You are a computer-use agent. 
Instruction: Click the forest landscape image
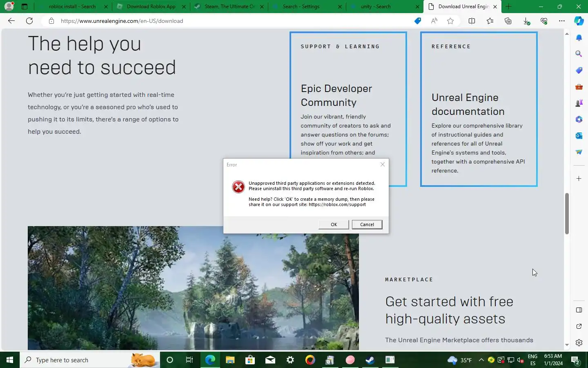pyautogui.click(x=193, y=288)
